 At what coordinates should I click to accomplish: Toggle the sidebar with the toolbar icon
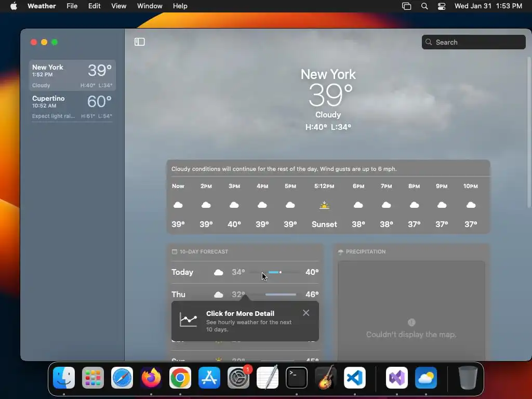click(x=139, y=42)
